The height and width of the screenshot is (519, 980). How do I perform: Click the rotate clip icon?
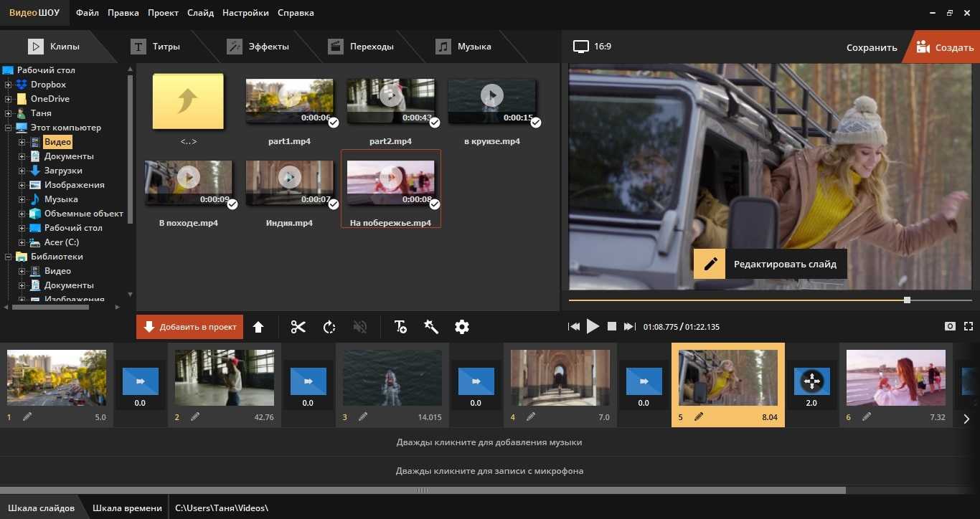[x=329, y=327]
